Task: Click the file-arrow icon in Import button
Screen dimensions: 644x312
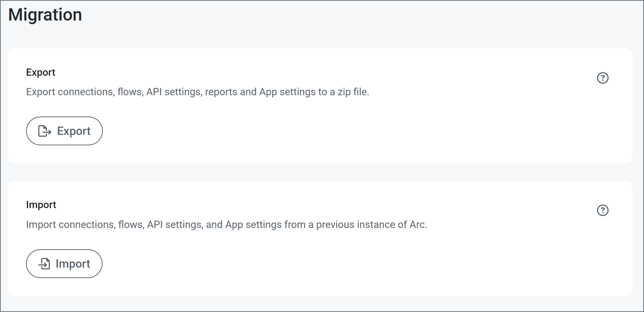Action: 44,264
